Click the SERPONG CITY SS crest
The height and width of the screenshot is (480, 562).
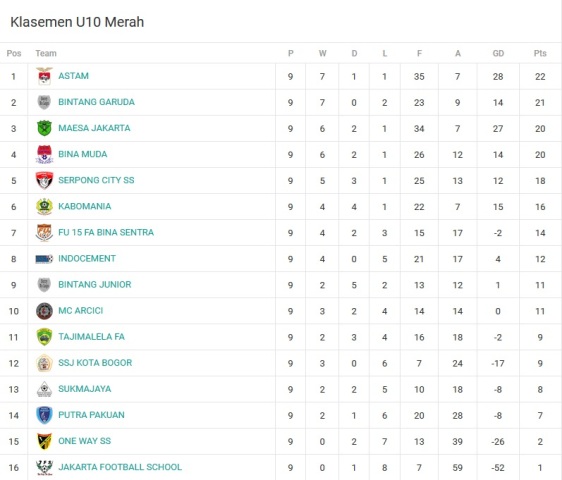tap(44, 180)
